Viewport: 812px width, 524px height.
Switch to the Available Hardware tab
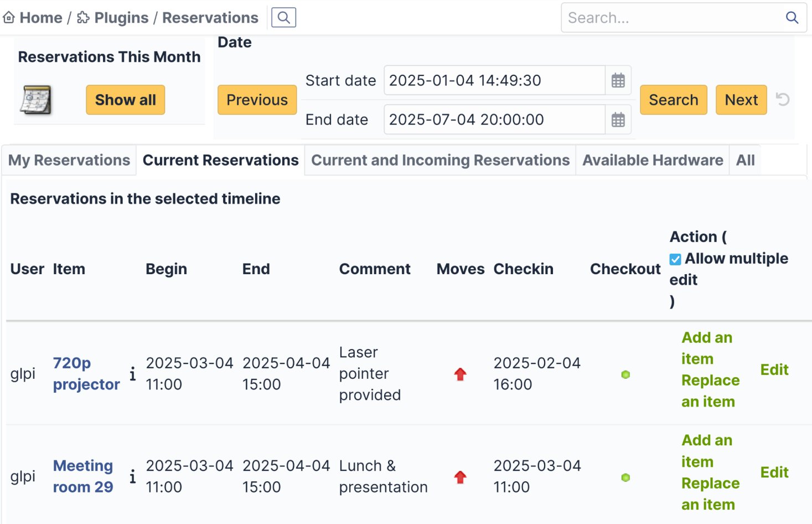click(653, 160)
